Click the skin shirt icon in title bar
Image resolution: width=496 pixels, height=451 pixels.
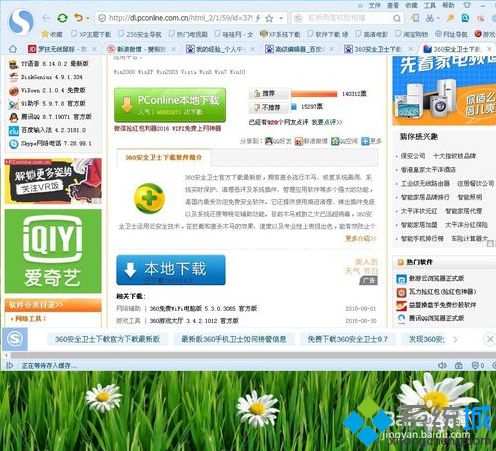coord(467,5)
